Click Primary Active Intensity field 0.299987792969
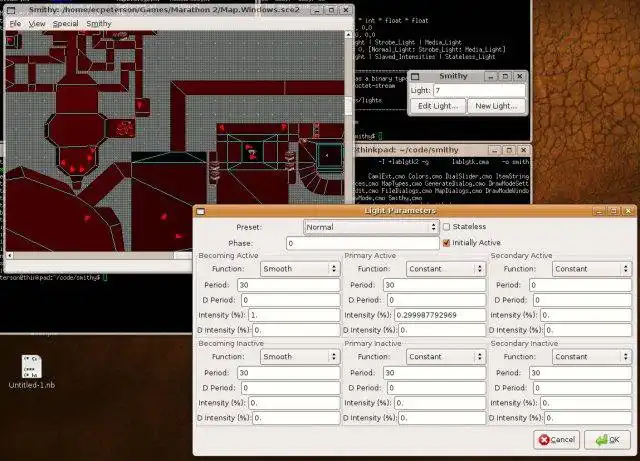The width and height of the screenshot is (640, 461). 440,315
